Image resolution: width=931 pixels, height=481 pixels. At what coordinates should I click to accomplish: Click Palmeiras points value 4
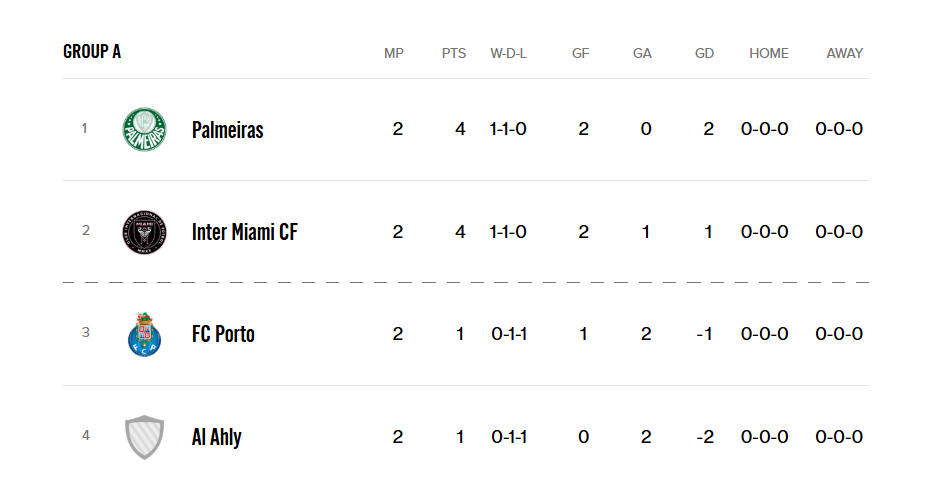(x=460, y=129)
